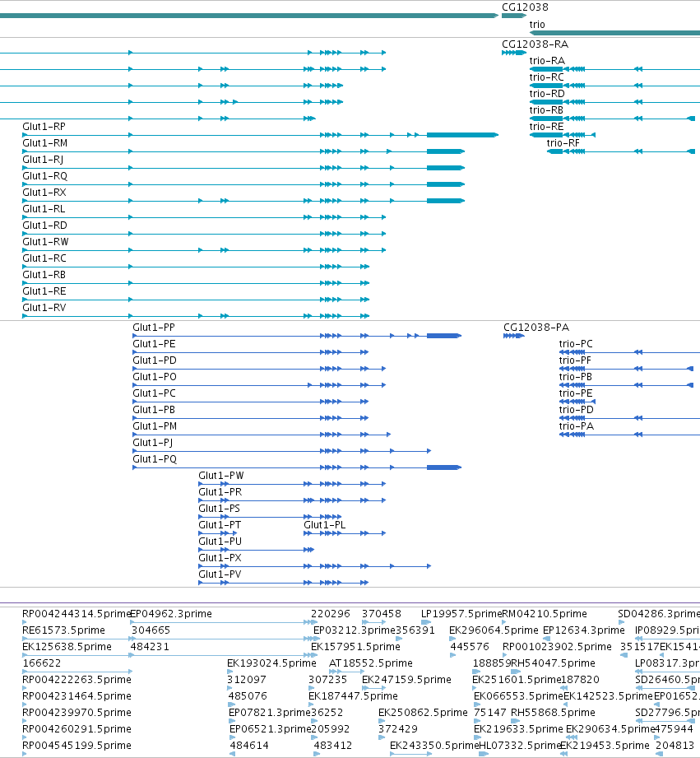Click the Glut1-RJ transcript label
Viewport: 700px width, 758px height.
(43, 159)
